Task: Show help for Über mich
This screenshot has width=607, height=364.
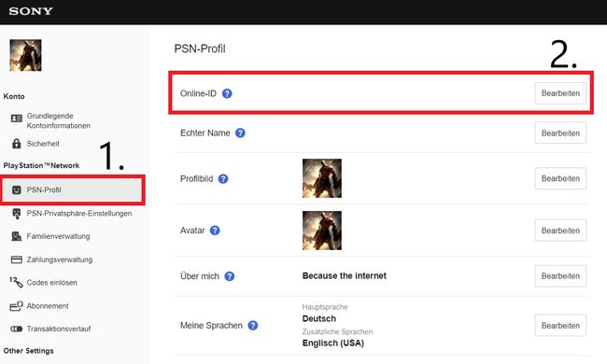Action: 229,276
